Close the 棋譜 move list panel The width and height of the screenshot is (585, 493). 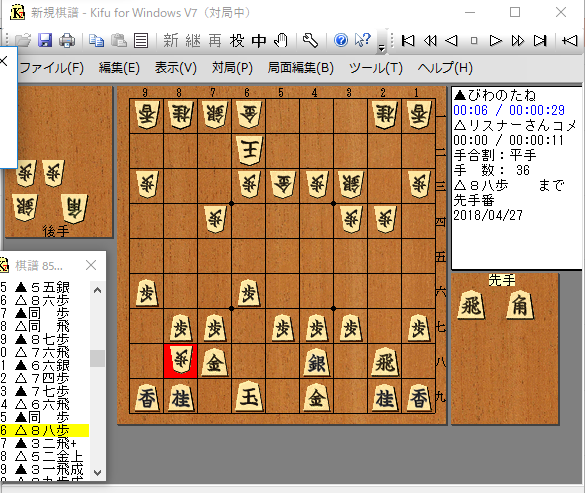click(91, 265)
